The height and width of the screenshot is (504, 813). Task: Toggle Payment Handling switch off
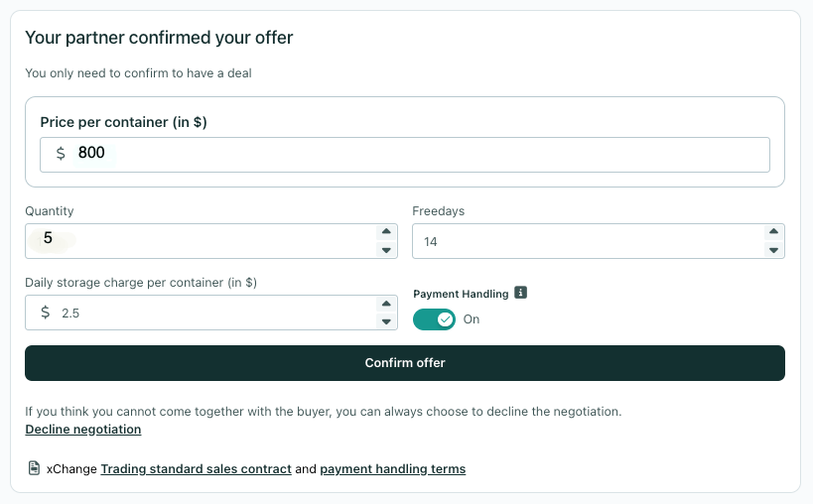pos(434,319)
